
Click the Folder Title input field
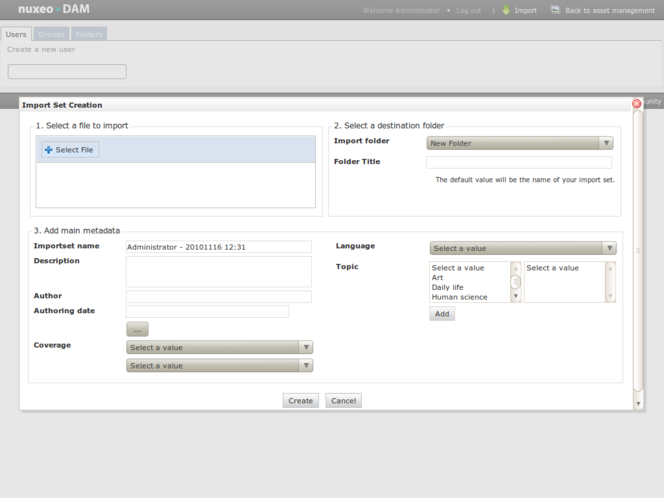tap(518, 162)
